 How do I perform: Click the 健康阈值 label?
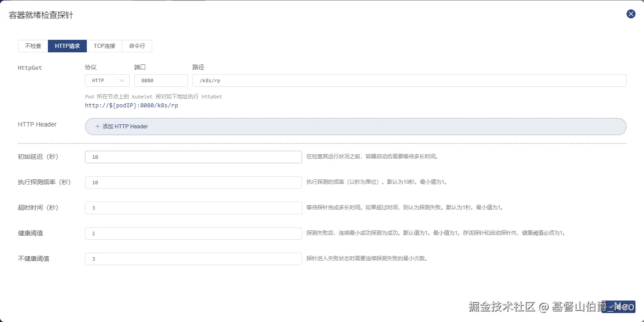pos(30,233)
